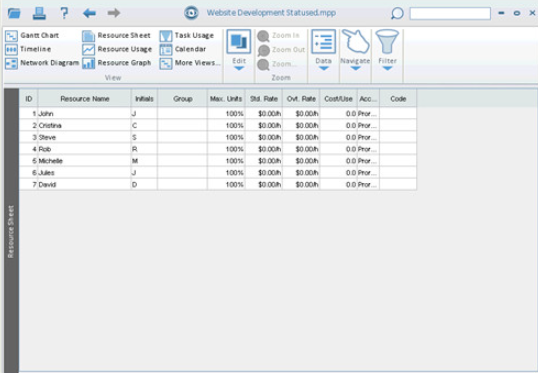The width and height of the screenshot is (538, 373).
Task: Switch to the Gantt Chart view
Action: click(x=32, y=35)
